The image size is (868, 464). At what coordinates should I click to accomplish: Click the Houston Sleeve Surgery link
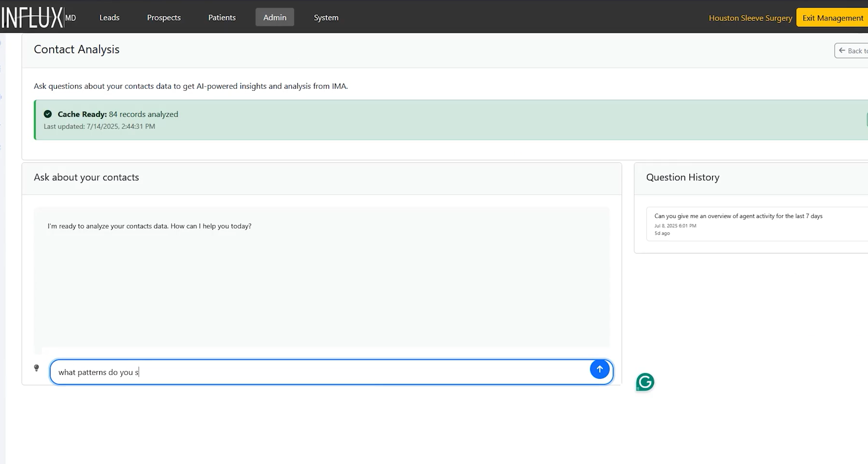(750, 17)
